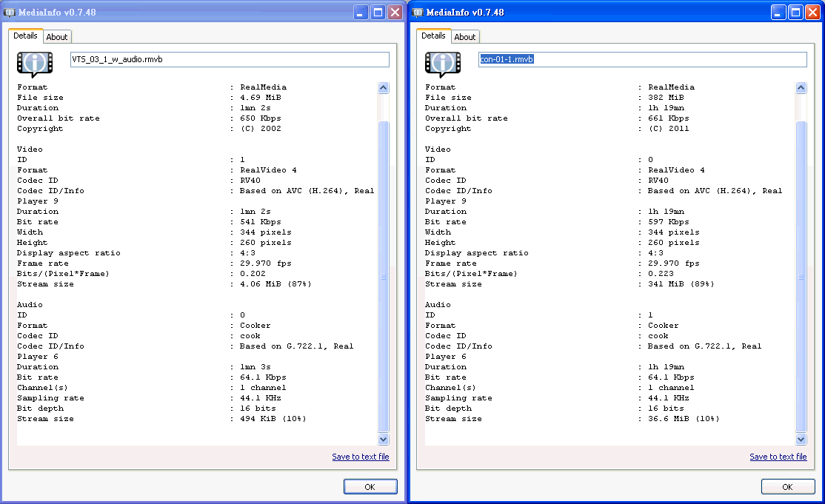Click scroll up arrow in left window
Screen dimensions: 825x504
coord(383,88)
